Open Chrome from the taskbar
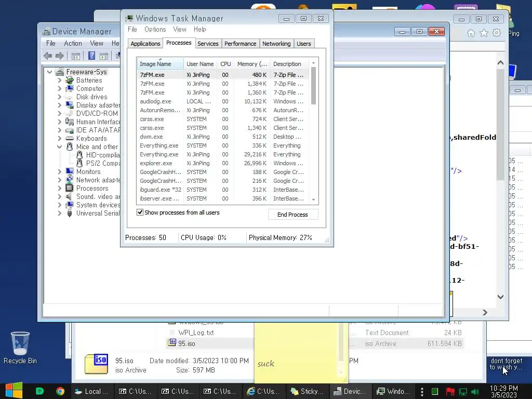Viewport: 532px width, 399px height. click(x=60, y=391)
